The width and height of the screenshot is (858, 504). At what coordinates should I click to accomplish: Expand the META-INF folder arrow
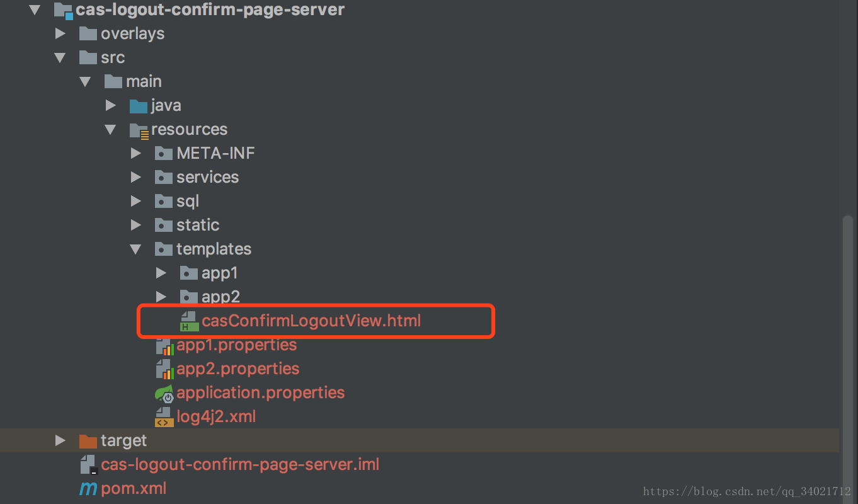point(136,153)
